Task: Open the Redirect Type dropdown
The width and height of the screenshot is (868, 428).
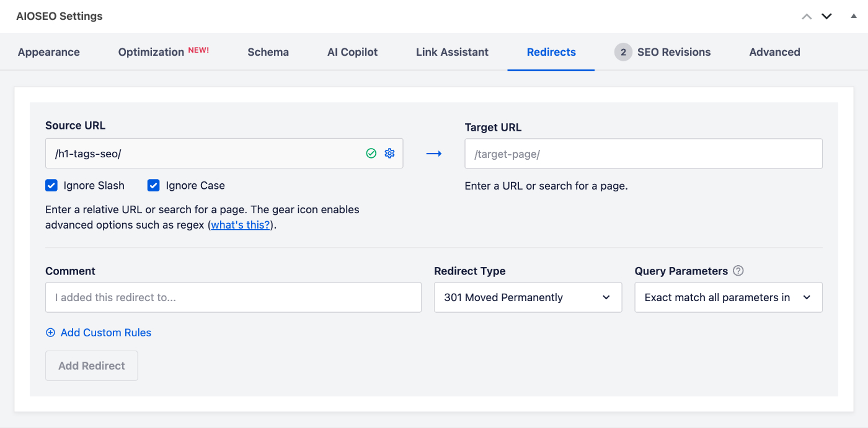Action: tap(528, 297)
